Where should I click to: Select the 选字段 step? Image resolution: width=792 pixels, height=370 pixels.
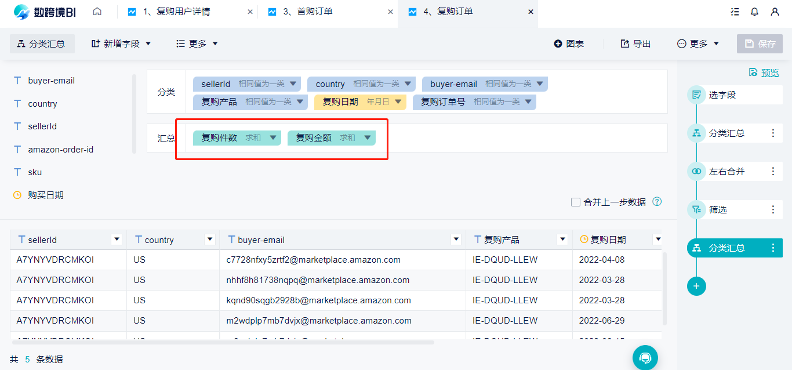coord(735,94)
